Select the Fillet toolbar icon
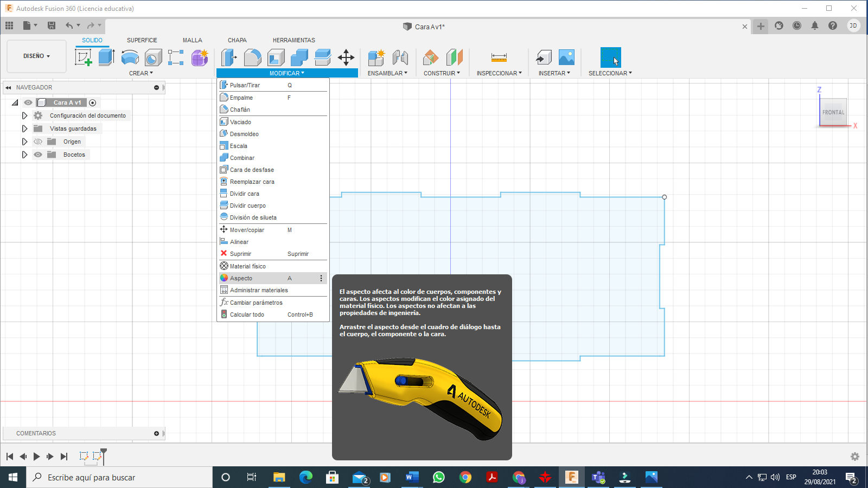Screen dimensions: 868x488 (x=252, y=57)
